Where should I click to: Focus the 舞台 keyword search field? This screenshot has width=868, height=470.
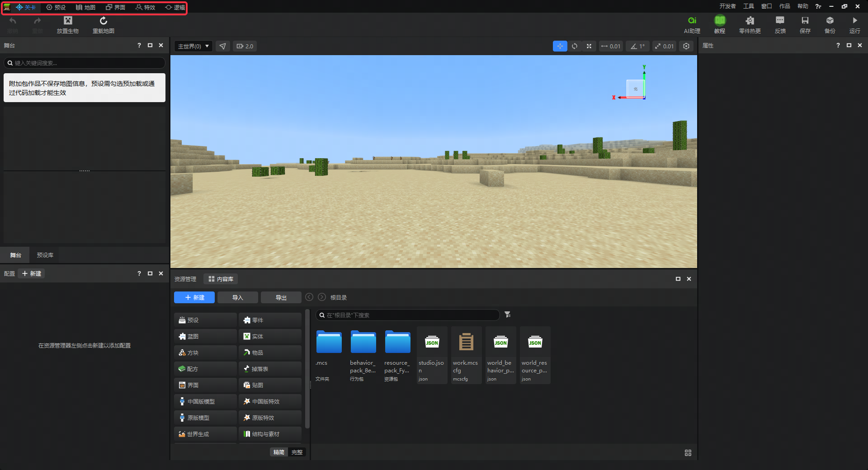85,63
